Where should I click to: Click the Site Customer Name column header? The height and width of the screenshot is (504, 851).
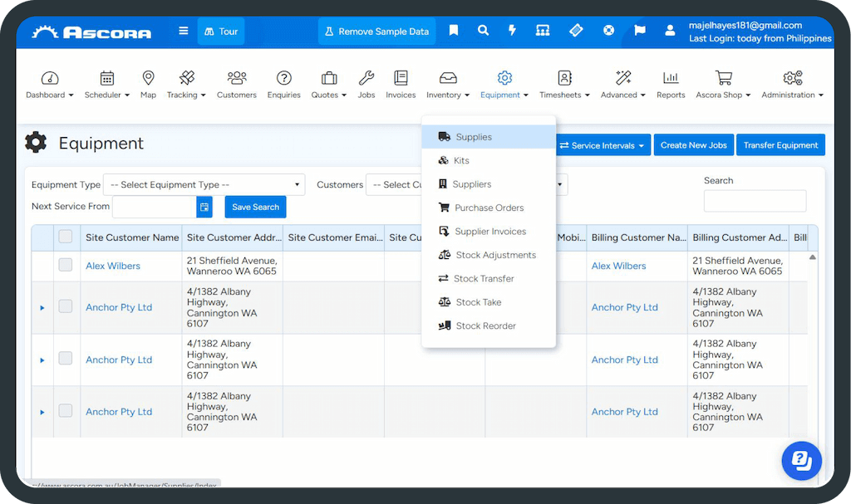(132, 237)
